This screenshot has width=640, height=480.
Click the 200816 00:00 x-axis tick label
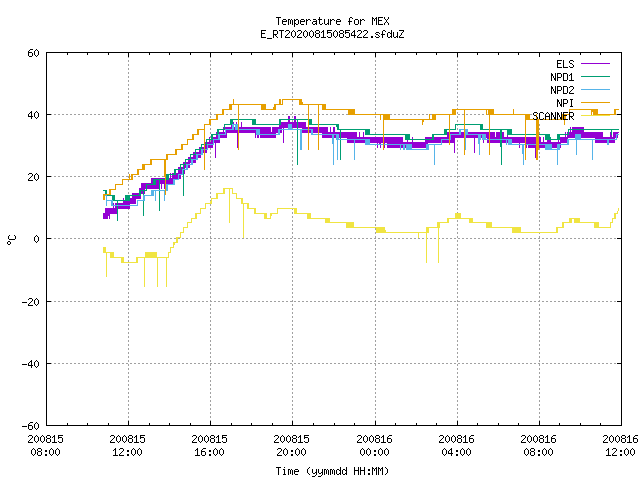(375, 446)
